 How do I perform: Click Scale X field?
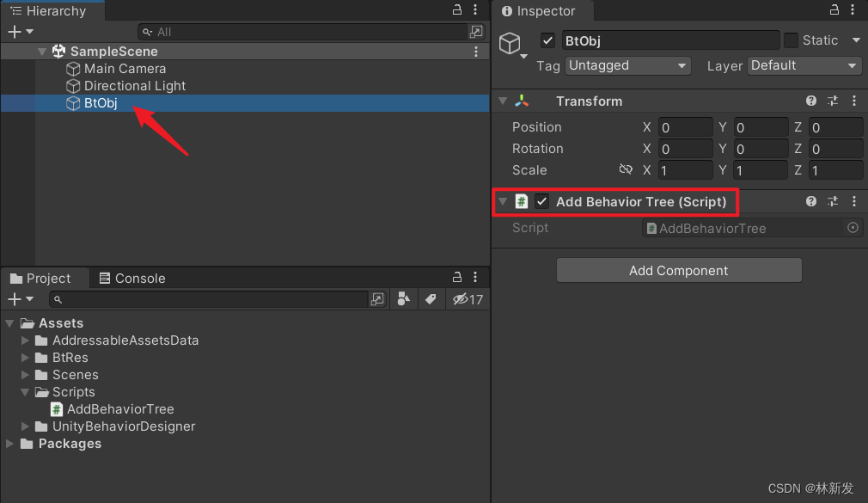[685, 170]
